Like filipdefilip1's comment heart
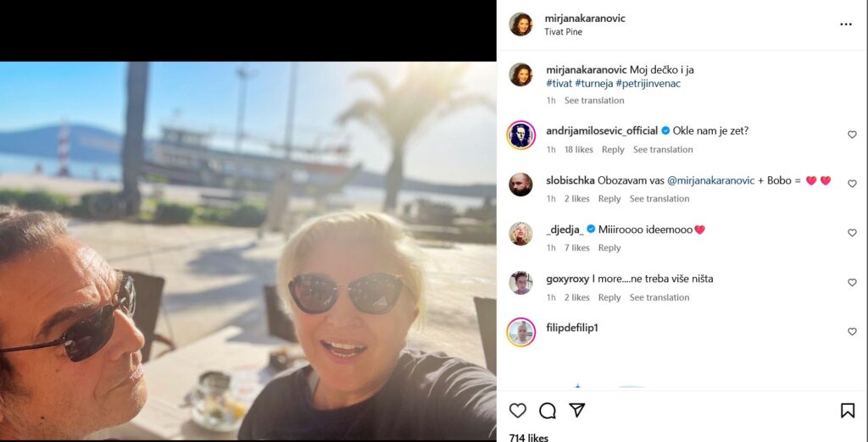 852,332
